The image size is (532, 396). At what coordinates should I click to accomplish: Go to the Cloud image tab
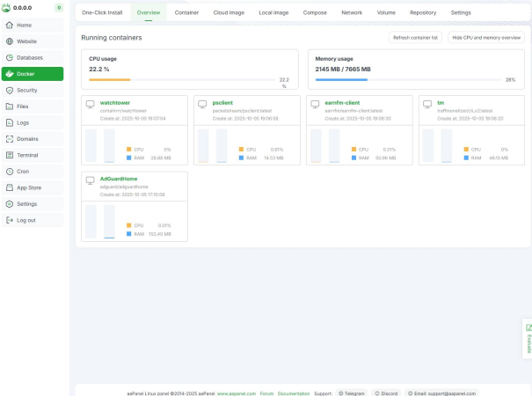click(x=229, y=13)
